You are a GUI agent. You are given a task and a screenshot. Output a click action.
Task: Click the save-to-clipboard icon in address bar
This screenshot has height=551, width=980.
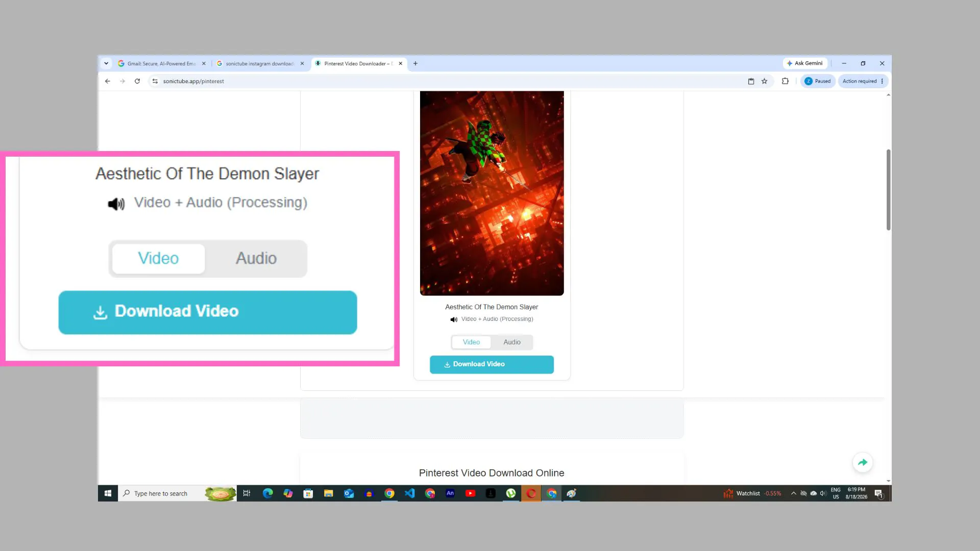(x=751, y=81)
